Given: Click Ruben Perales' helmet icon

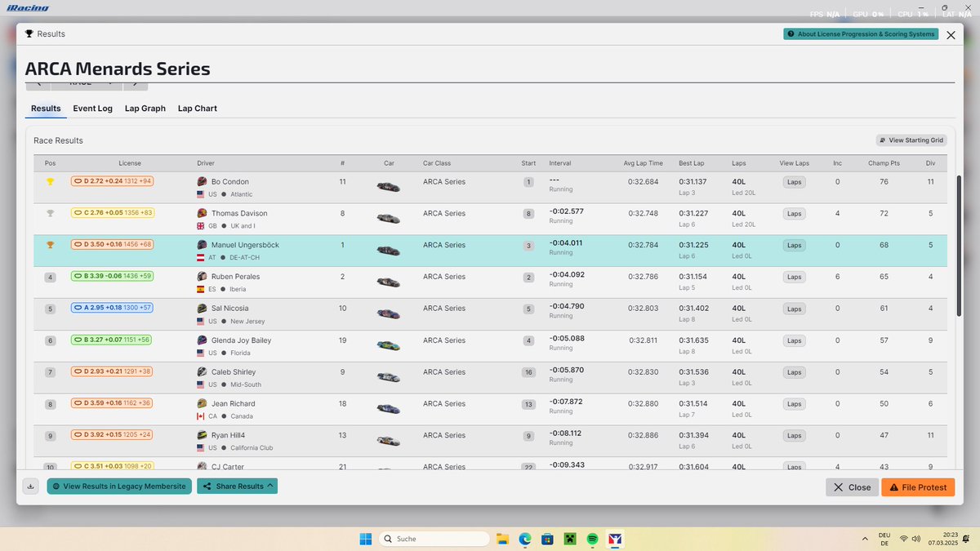Looking at the screenshot, I should click(203, 277).
